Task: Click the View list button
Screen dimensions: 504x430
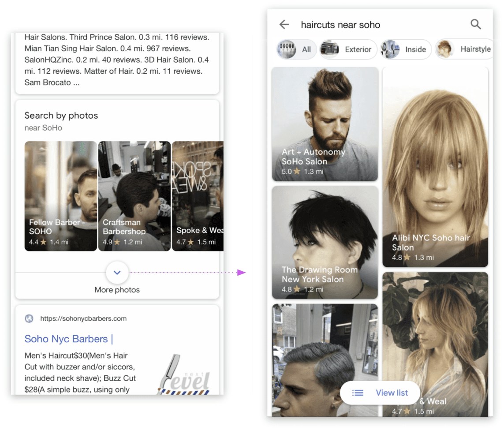Action: [x=380, y=393]
